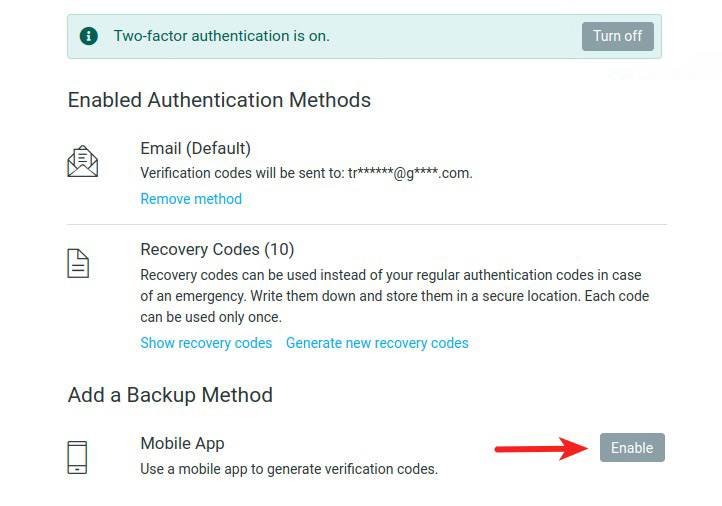The width and height of the screenshot is (722, 506).
Task: Turn off two-factor authentication
Action: 617,36
